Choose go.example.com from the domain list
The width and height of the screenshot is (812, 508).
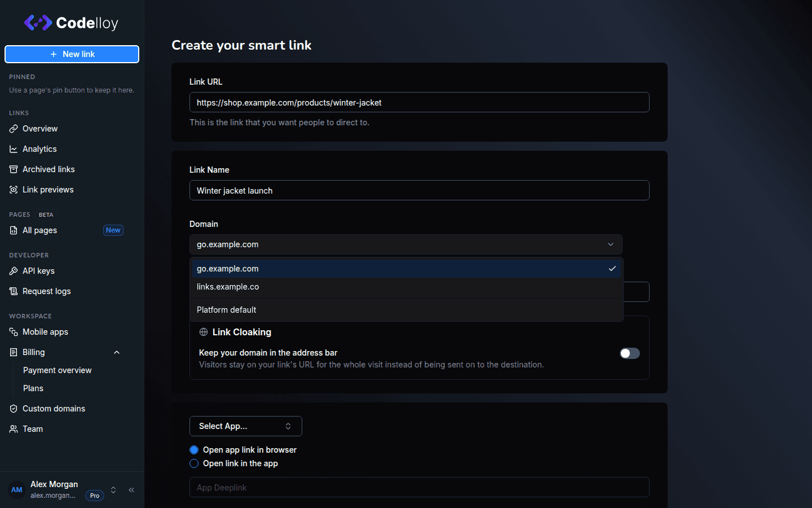tap(407, 269)
